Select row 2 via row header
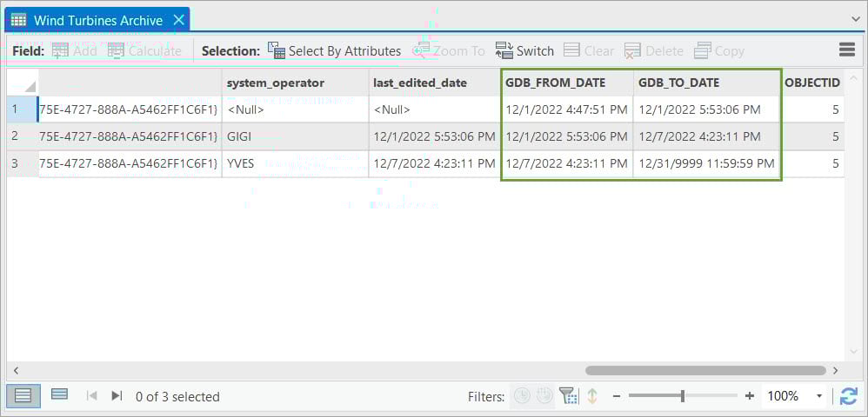This screenshot has width=868, height=417. (x=22, y=136)
